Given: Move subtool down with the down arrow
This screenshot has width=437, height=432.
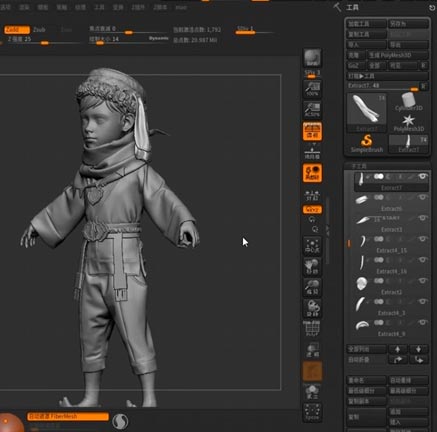Looking at the screenshot, I should pos(419,349).
